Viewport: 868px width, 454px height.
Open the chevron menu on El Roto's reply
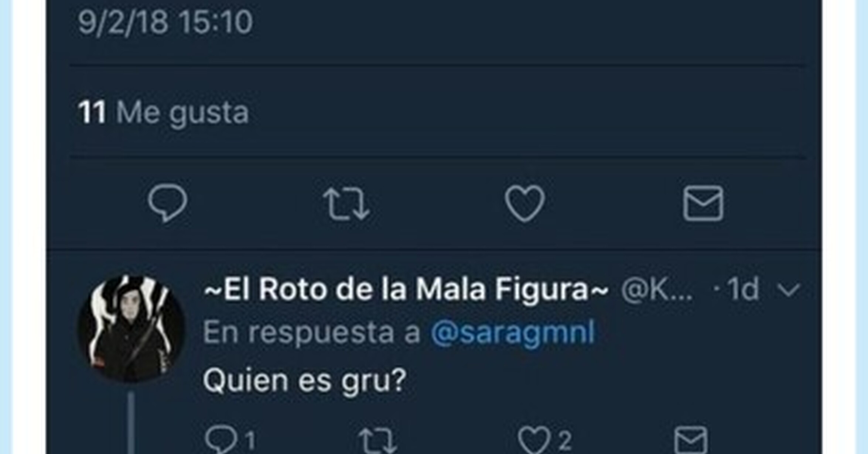(x=789, y=290)
